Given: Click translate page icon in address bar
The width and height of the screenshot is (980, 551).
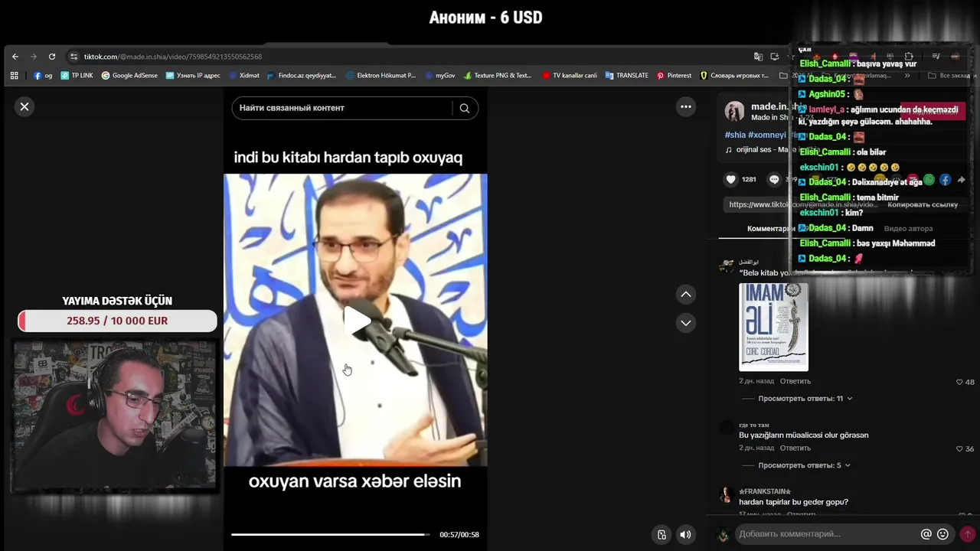Looking at the screenshot, I should pos(758,57).
